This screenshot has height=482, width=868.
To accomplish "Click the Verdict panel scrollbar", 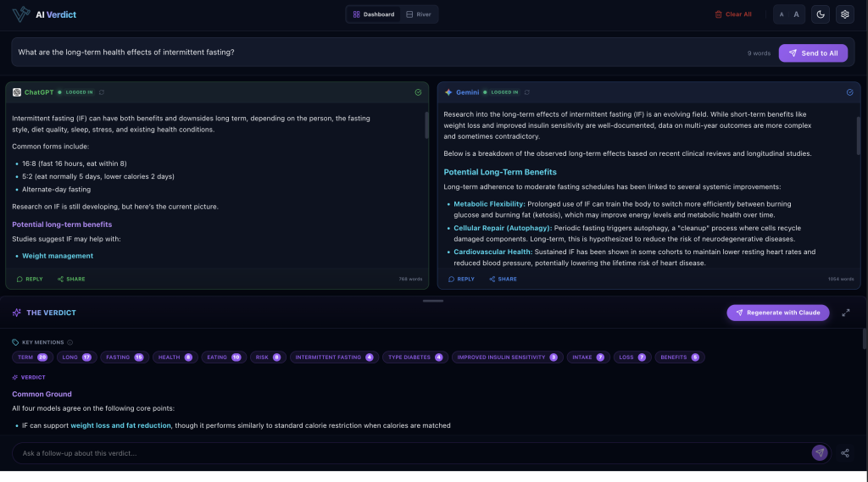I will pyautogui.click(x=865, y=339).
